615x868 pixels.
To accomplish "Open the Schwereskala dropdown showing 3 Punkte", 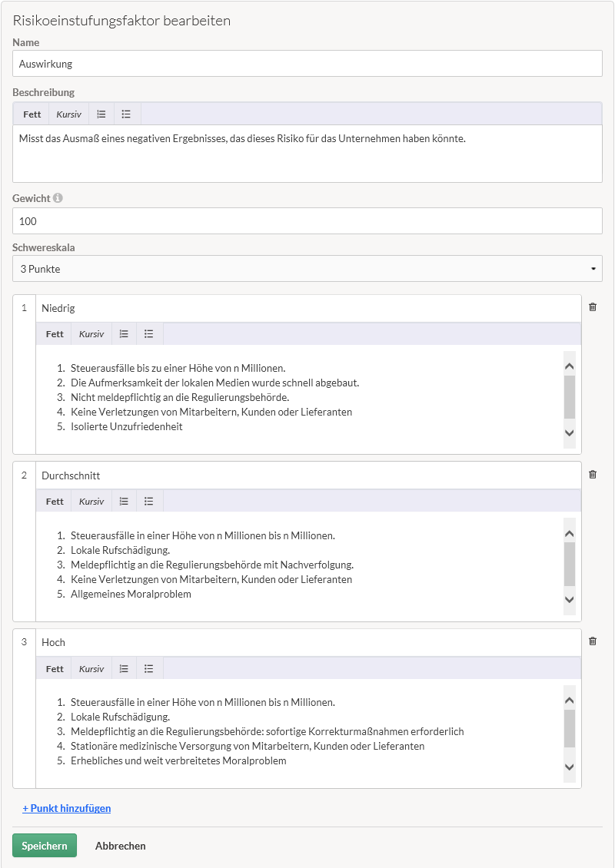I will click(307, 269).
